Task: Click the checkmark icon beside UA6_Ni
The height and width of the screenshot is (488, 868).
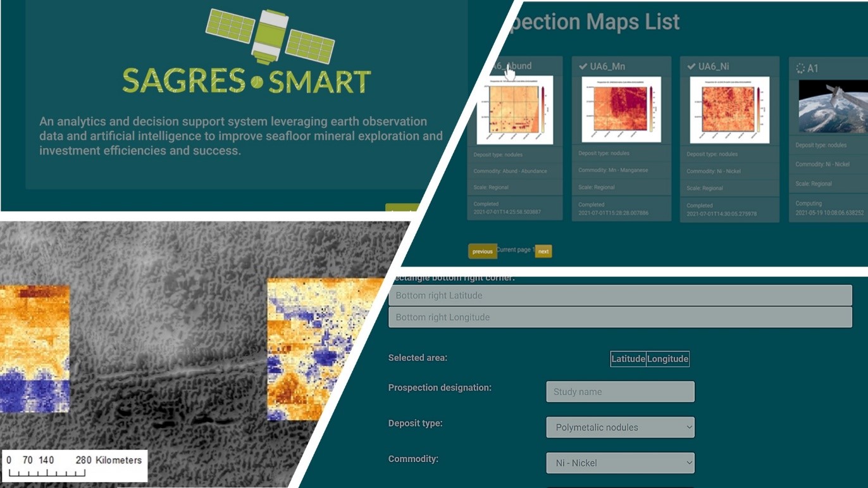Action: tap(691, 66)
